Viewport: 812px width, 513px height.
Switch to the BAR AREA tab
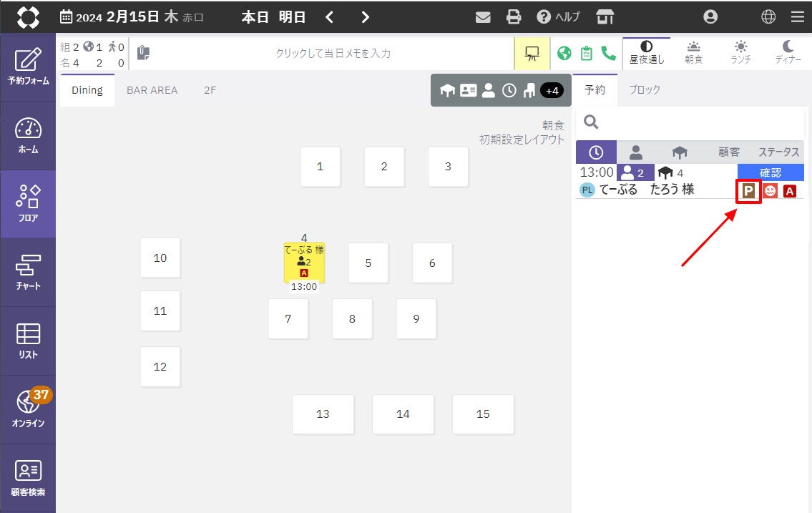pyautogui.click(x=152, y=90)
